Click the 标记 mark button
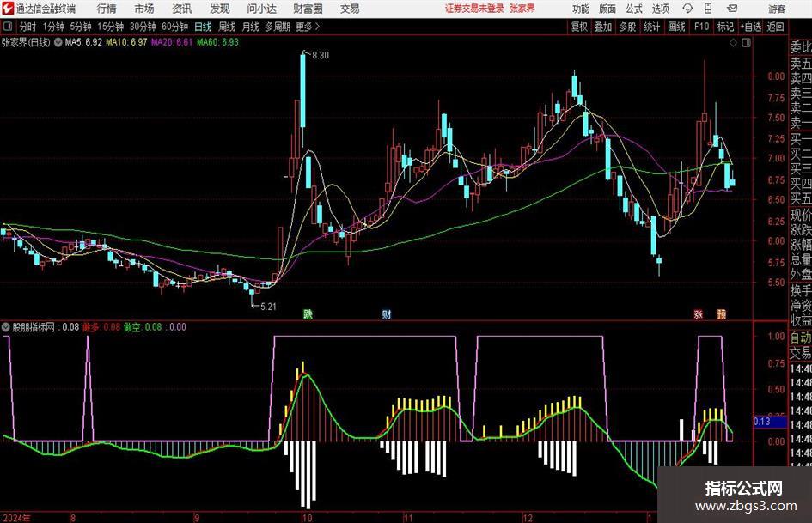This screenshot has width=812, height=523. [725, 27]
